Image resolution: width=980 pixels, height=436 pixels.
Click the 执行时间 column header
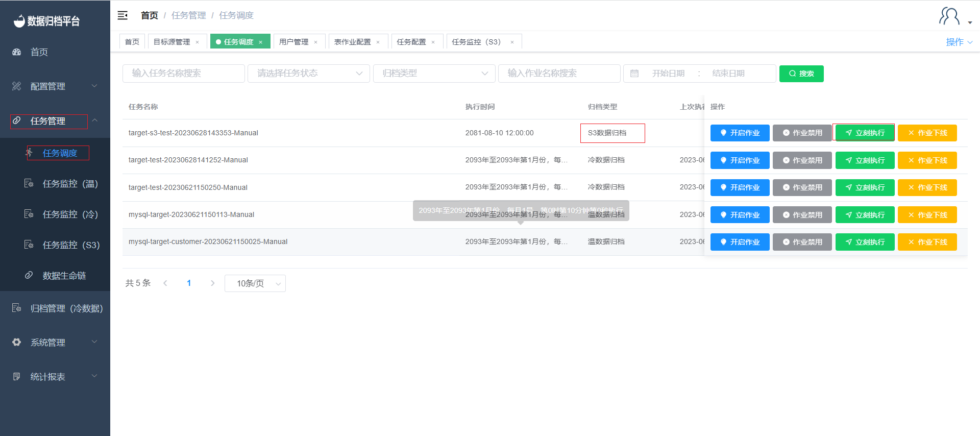(x=480, y=107)
